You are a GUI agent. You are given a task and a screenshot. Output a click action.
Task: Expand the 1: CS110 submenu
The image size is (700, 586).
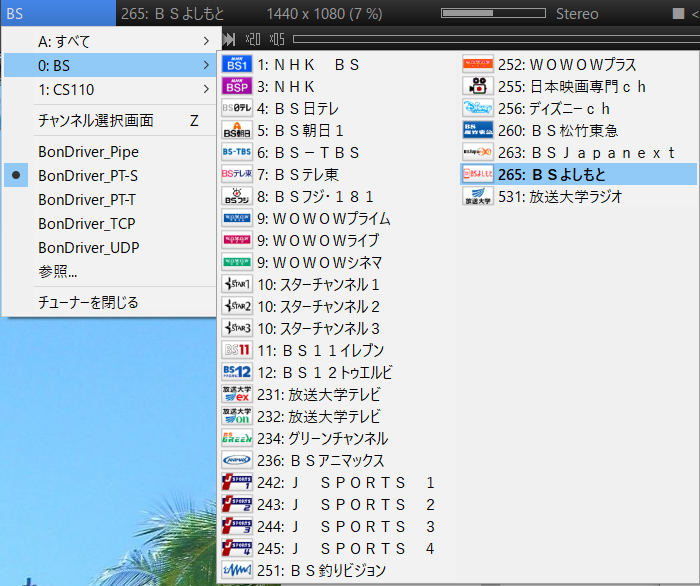pos(110,90)
